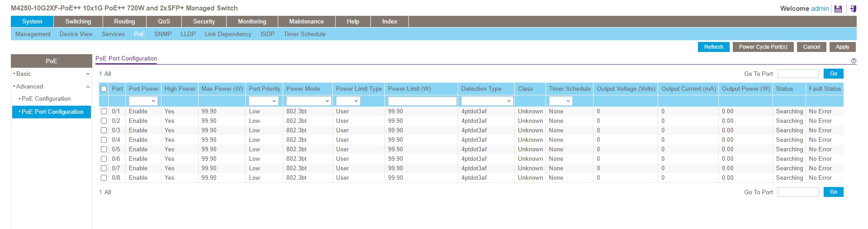Select the checkbox for port 0/1
The image size is (868, 229).
104,112
